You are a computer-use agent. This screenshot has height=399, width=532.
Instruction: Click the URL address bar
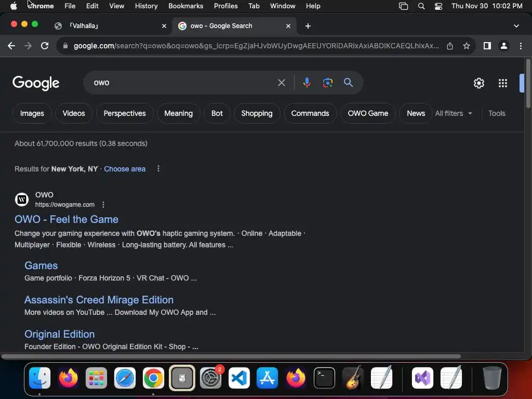(256, 46)
